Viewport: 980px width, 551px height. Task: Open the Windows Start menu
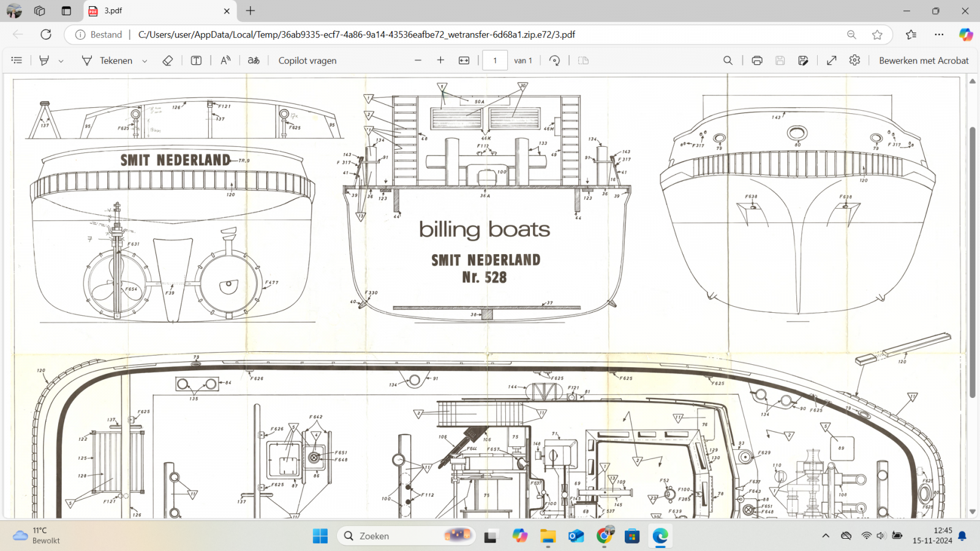point(320,536)
